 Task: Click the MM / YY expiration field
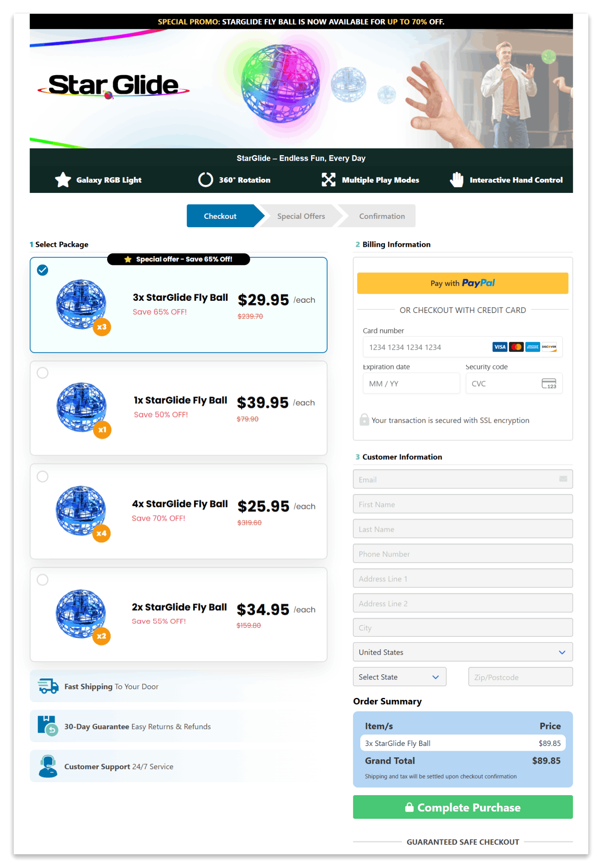point(411,383)
